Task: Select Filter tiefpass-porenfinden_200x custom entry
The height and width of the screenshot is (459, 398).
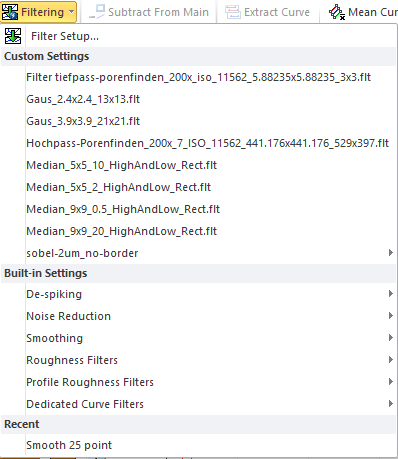Action: click(x=198, y=77)
